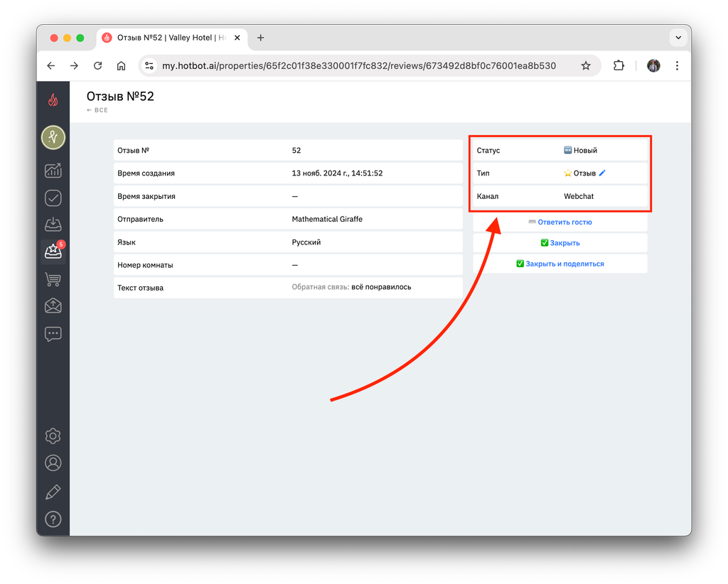This screenshot has width=728, height=584.
Task: Click the Текст отзыва label
Action: (x=140, y=288)
